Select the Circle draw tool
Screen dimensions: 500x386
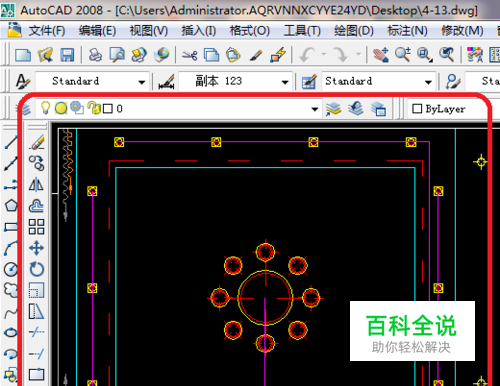[11, 269]
